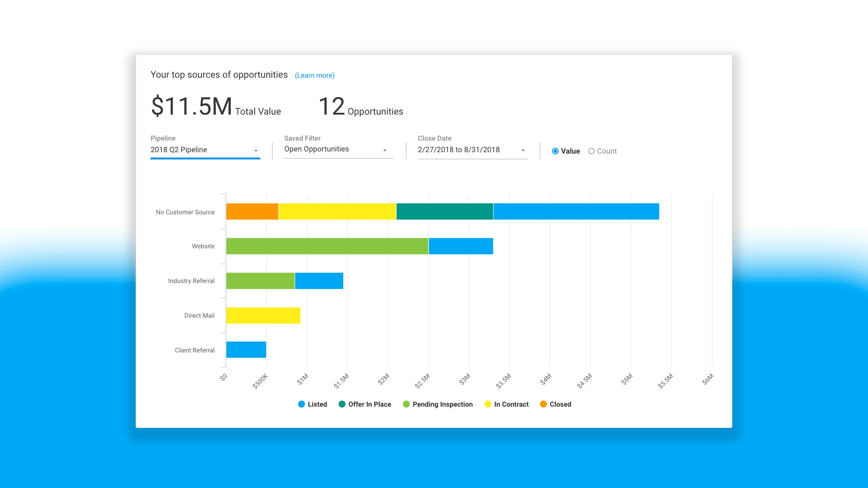Open the Pipeline dropdown arrow

pos(256,150)
